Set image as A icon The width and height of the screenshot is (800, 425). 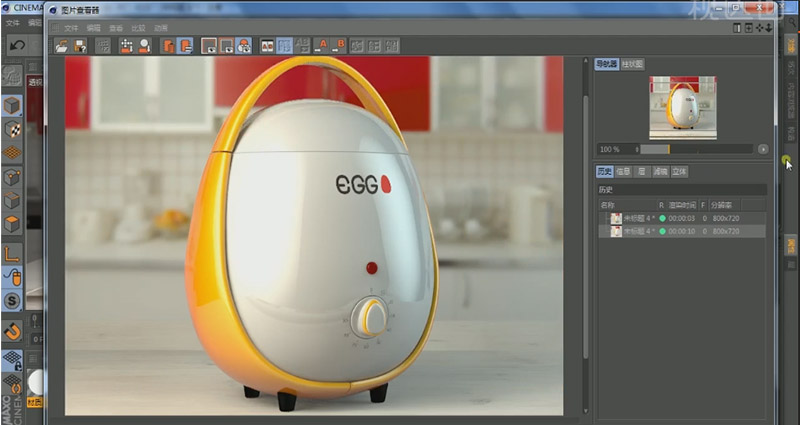tap(321, 46)
